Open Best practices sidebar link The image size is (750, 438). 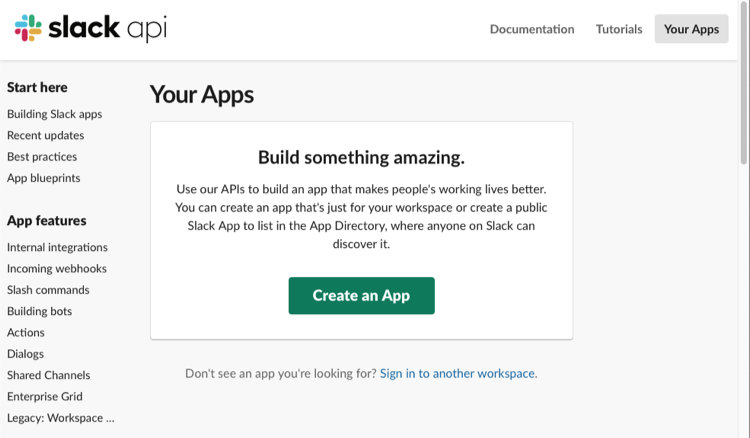click(x=42, y=157)
